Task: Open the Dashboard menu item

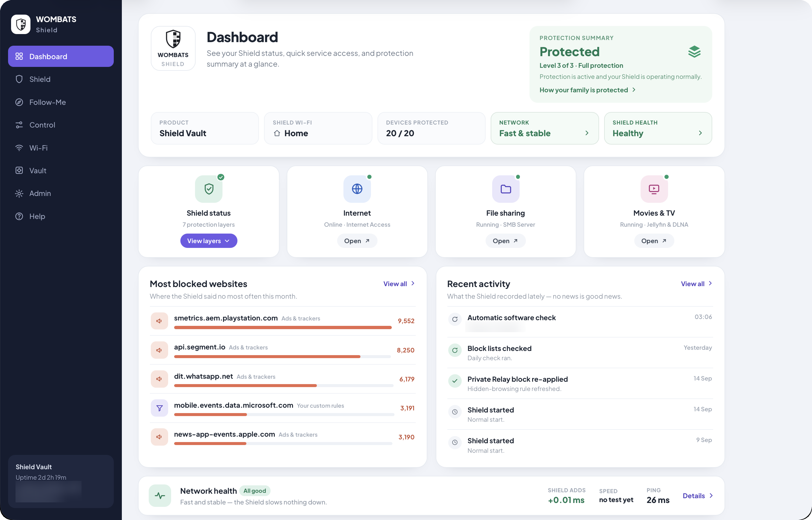Action: click(61, 56)
